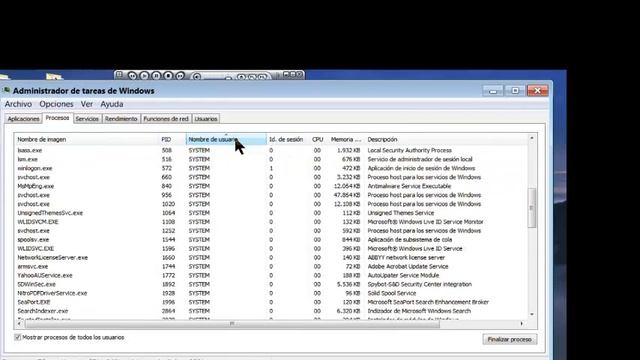Click the Task Manager title bar icon
This screenshot has width=640, height=360.
tap(6, 90)
